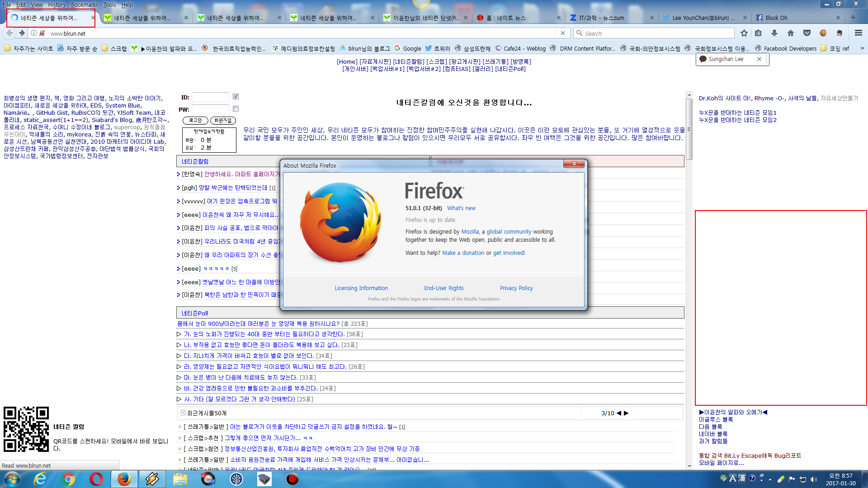
Task: Open Winamp from the taskbar
Action: [x=152, y=479]
